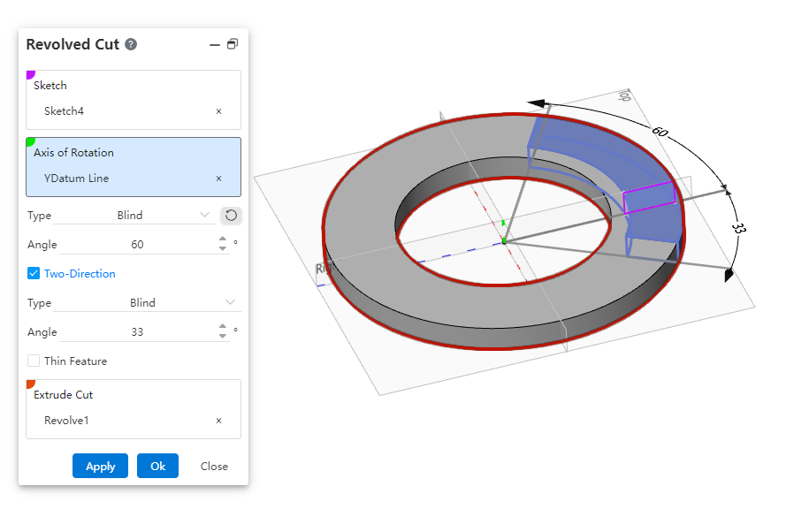The height and width of the screenshot is (532, 794).
Task: Click the Apply button
Action: (x=100, y=467)
